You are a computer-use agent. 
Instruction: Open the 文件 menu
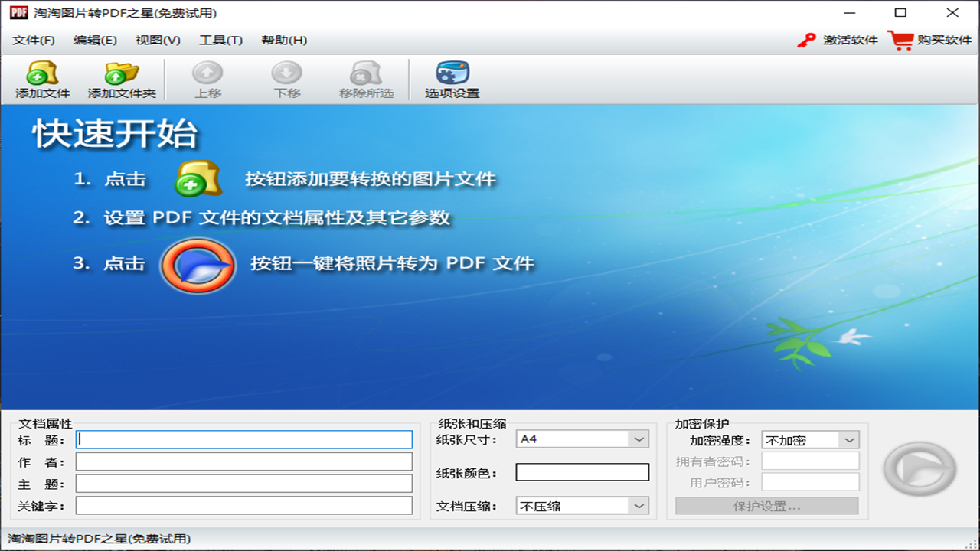point(32,40)
